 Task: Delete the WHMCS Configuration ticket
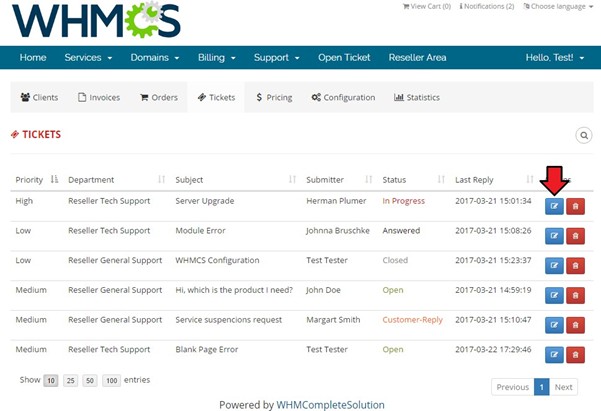tap(576, 265)
